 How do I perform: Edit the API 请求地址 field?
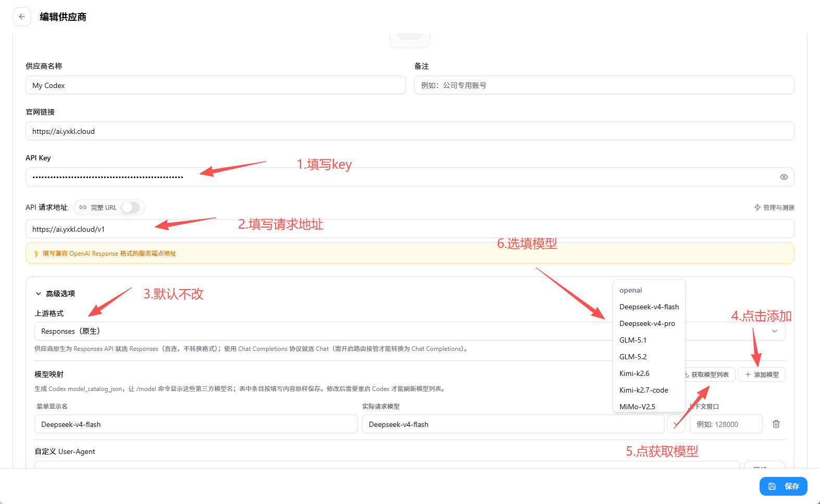tap(409, 229)
